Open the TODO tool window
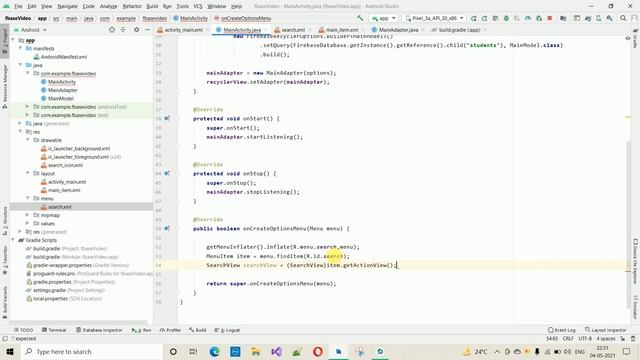 click(x=24, y=330)
